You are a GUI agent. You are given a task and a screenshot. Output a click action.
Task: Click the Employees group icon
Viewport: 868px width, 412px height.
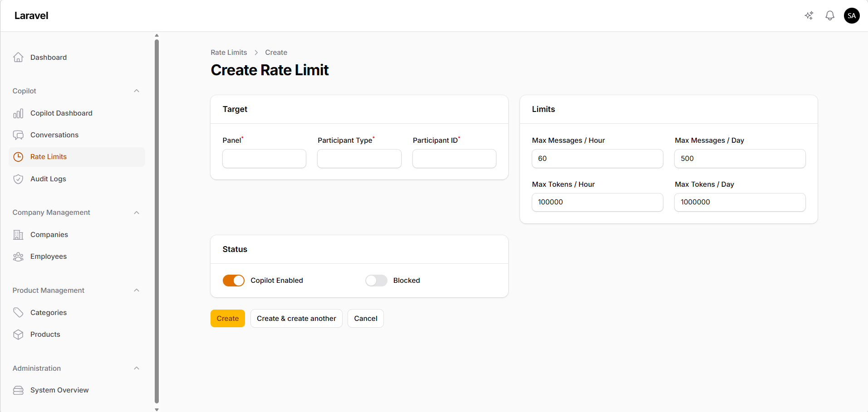pos(18,256)
